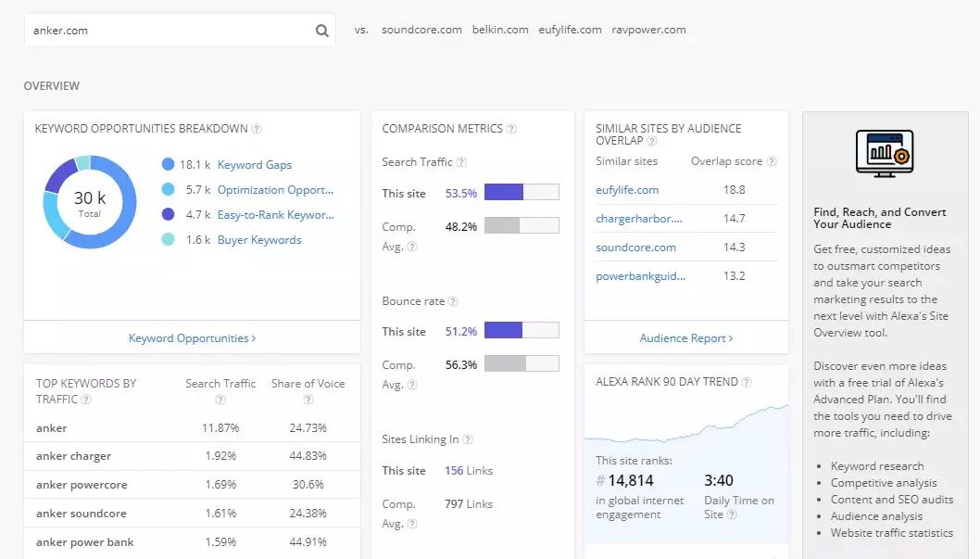980x559 pixels.
Task: Click the monitor analytics illustration icon
Action: pos(884,153)
